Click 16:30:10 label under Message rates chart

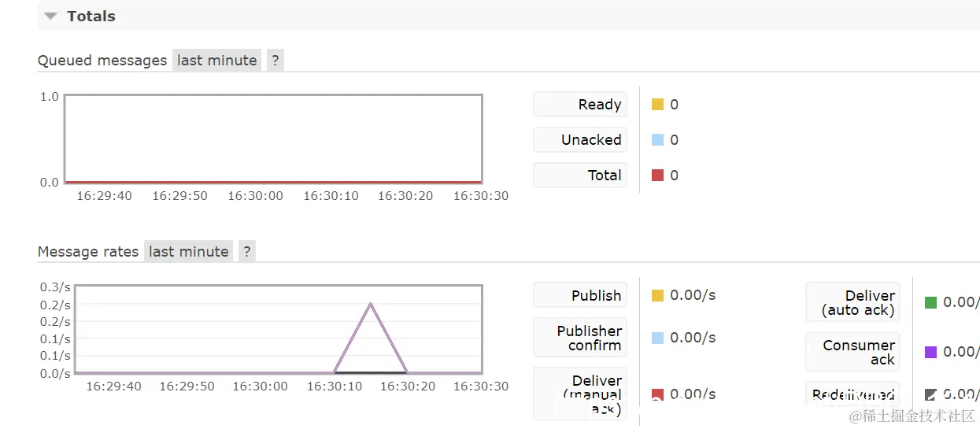pos(334,386)
